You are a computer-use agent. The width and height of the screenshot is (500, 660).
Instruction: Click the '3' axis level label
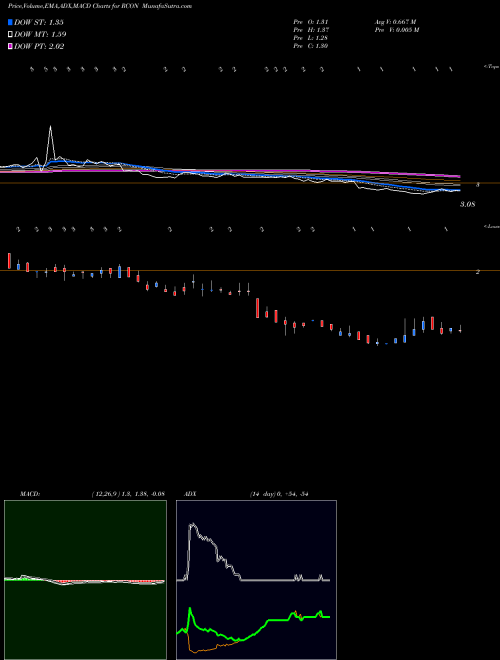pos(478,184)
